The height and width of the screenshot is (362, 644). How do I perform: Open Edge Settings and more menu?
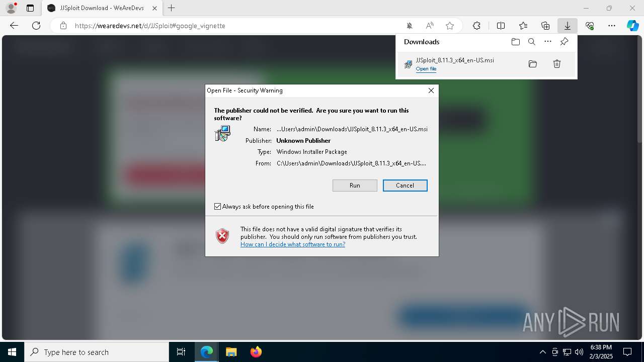(x=612, y=26)
